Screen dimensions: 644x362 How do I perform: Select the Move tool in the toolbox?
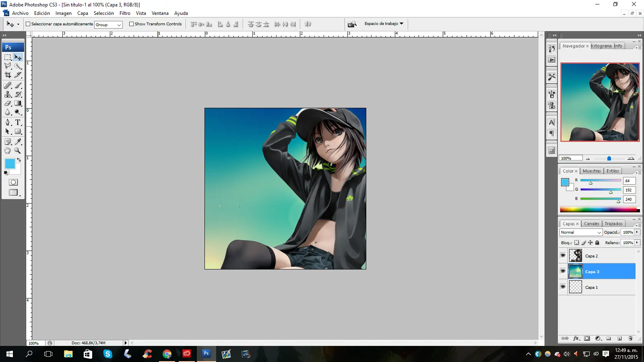coord(18,58)
